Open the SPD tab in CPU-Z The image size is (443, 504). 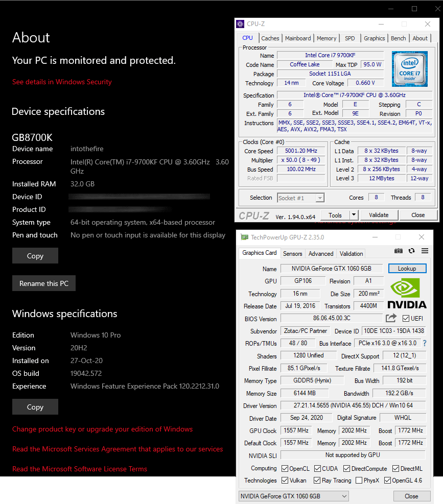pos(349,38)
